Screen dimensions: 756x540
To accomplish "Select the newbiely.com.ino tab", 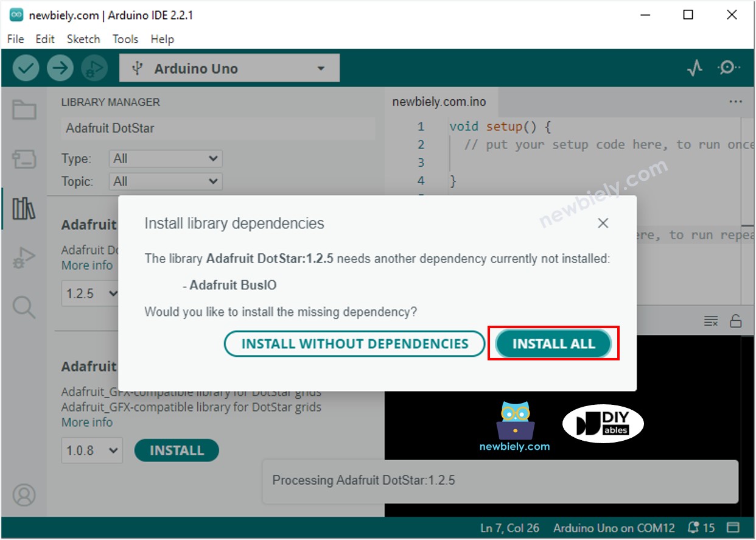I will 439,102.
